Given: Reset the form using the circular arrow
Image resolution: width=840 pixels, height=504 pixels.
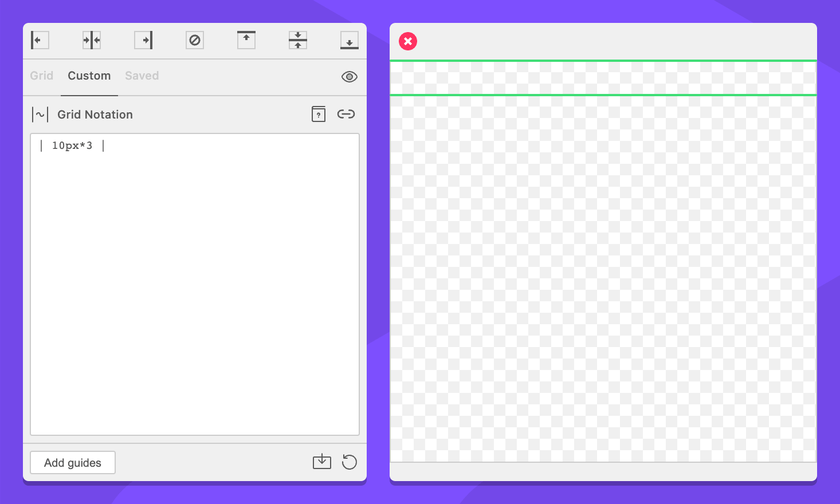Looking at the screenshot, I should point(350,462).
